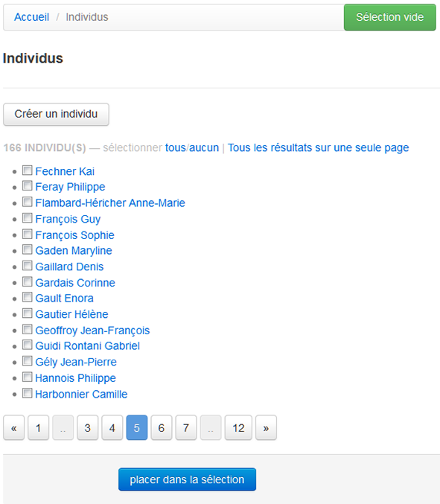
Task: Click the green Sélection vide button
Action: [x=390, y=17]
